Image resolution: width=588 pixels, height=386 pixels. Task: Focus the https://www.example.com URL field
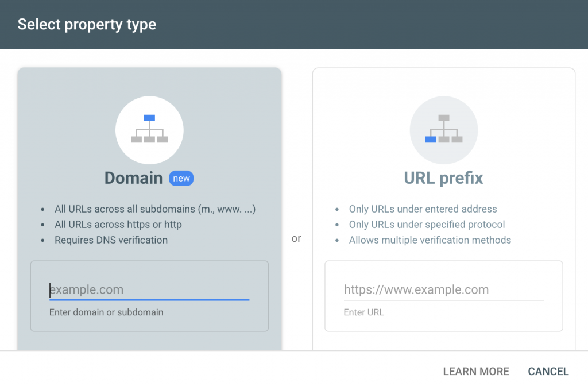(443, 290)
